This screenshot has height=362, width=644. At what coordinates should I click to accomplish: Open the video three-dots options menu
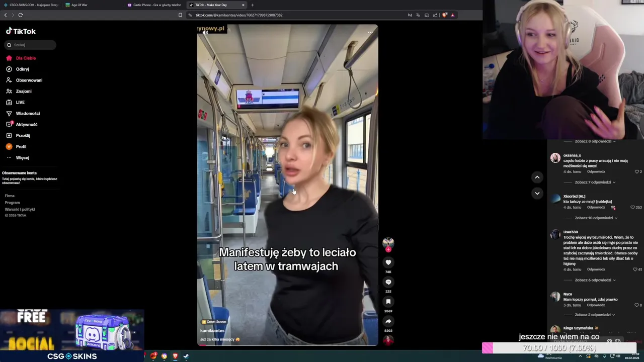click(370, 32)
